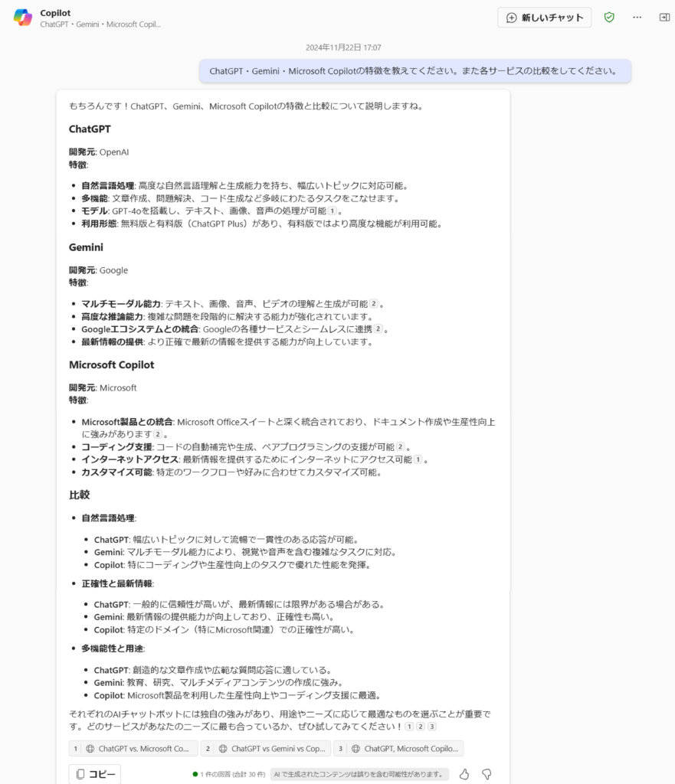Click citation 2 on the Googleエコシステムとの統合 line

[378, 329]
